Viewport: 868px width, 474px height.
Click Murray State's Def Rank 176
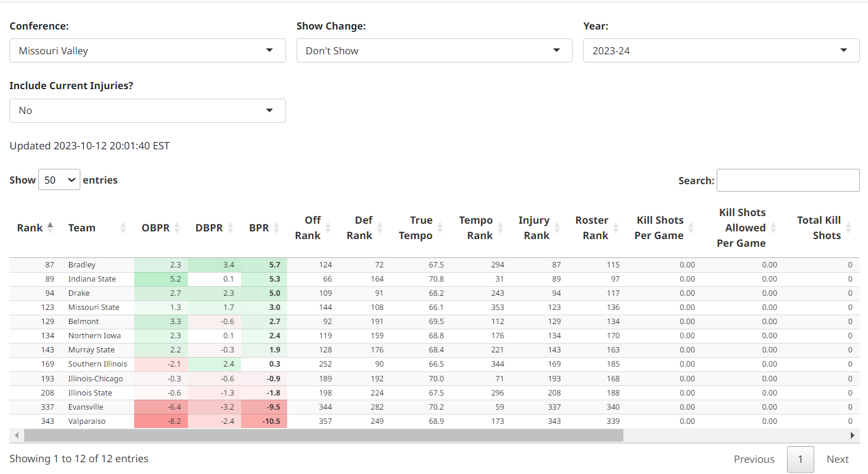pos(376,350)
